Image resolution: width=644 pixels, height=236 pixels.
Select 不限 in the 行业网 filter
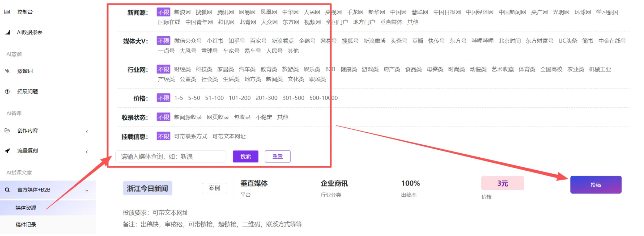point(164,69)
